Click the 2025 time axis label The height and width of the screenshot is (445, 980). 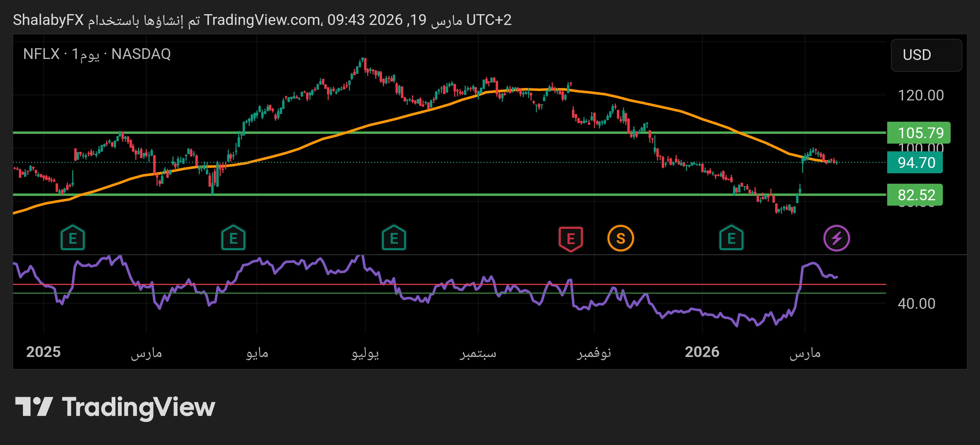[44, 352]
